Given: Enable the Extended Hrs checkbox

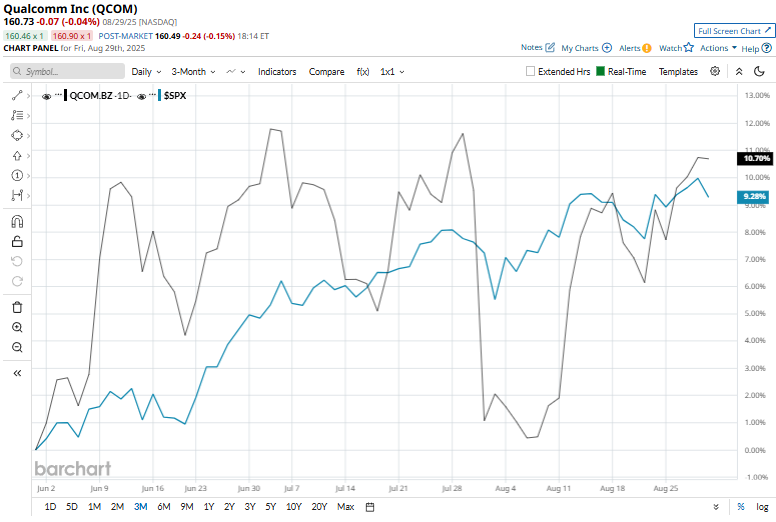Looking at the screenshot, I should tap(530, 71).
